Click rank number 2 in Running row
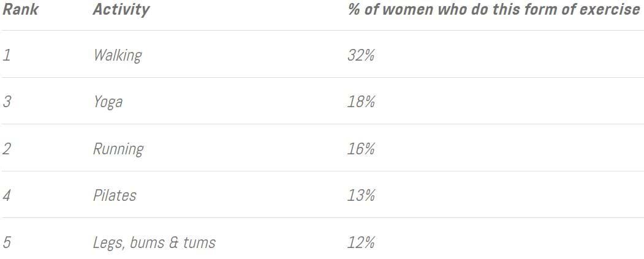644x259 pixels. (x=7, y=149)
